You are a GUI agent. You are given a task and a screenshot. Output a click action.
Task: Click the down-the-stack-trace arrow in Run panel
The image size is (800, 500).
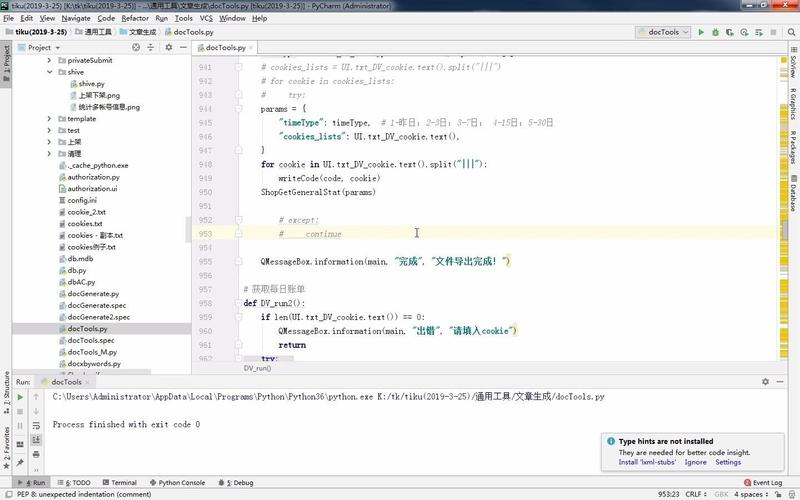36,411
